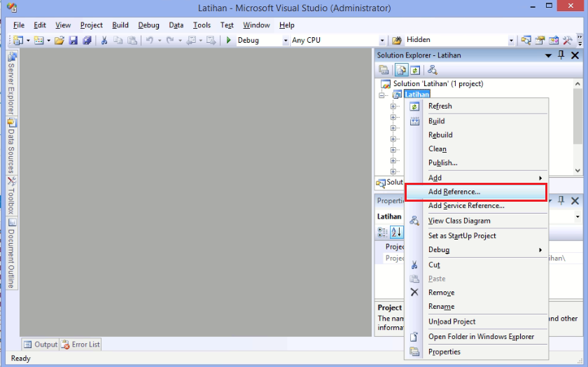Open the Data Sources side tab
588x367 pixels.
pos(12,146)
